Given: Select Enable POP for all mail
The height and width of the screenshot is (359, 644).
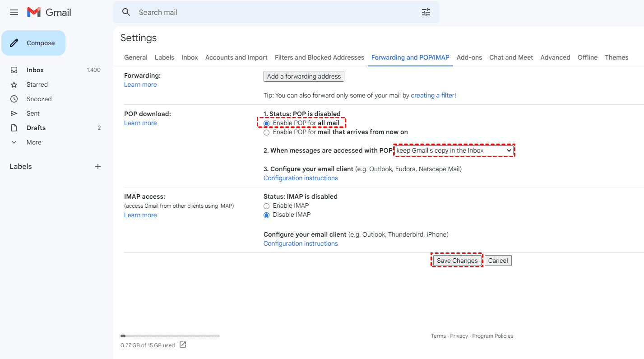Looking at the screenshot, I should coord(267,123).
